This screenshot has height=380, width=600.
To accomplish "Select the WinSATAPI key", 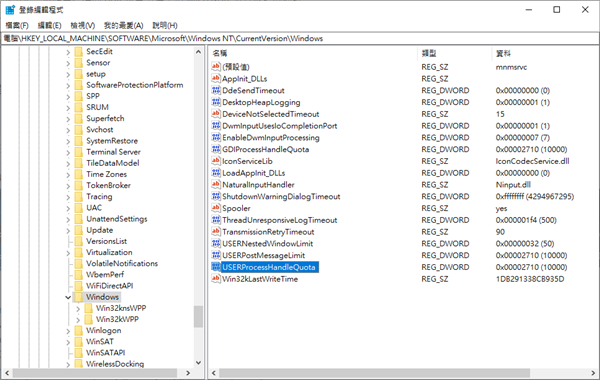I will point(106,353).
